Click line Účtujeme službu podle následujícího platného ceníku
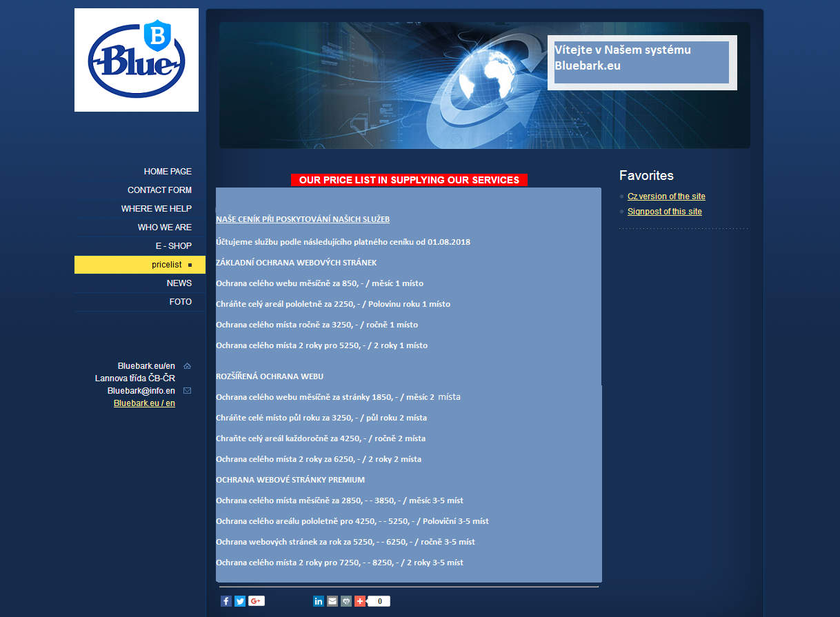Screen dimensions: 840x617 pos(343,242)
